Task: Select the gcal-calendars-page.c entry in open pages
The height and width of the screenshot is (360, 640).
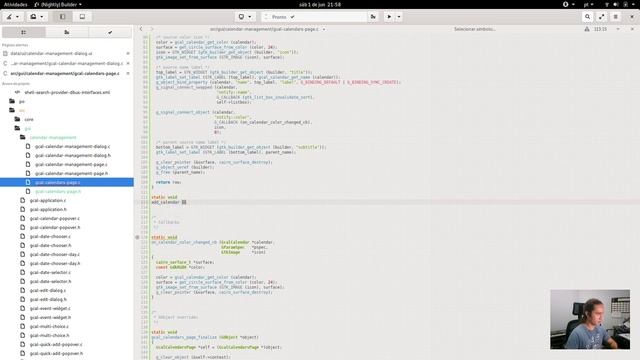Action: tap(65, 73)
